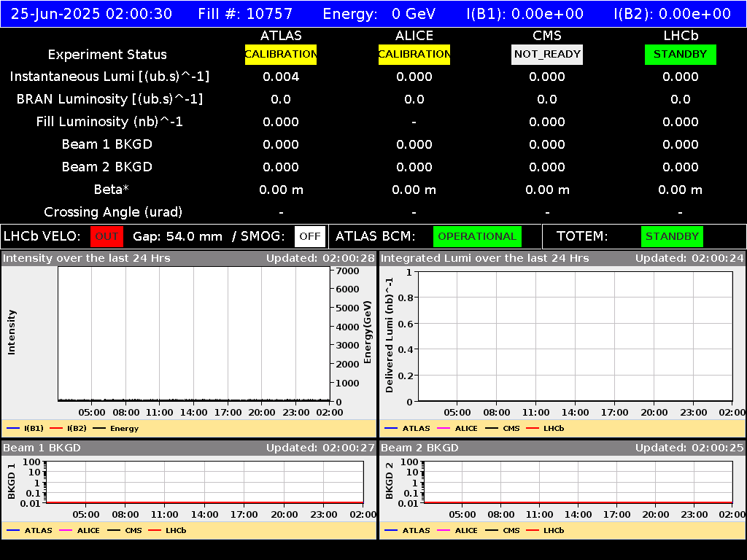
Task: Click the ATLAS BCM OPERATIONAL indicator
Action: [x=477, y=237]
